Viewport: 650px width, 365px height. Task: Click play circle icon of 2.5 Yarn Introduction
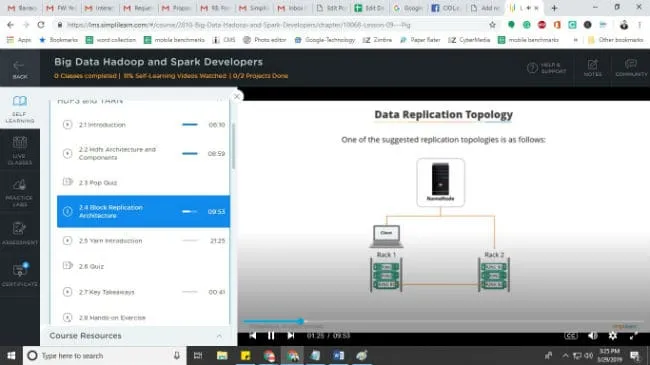click(67, 241)
